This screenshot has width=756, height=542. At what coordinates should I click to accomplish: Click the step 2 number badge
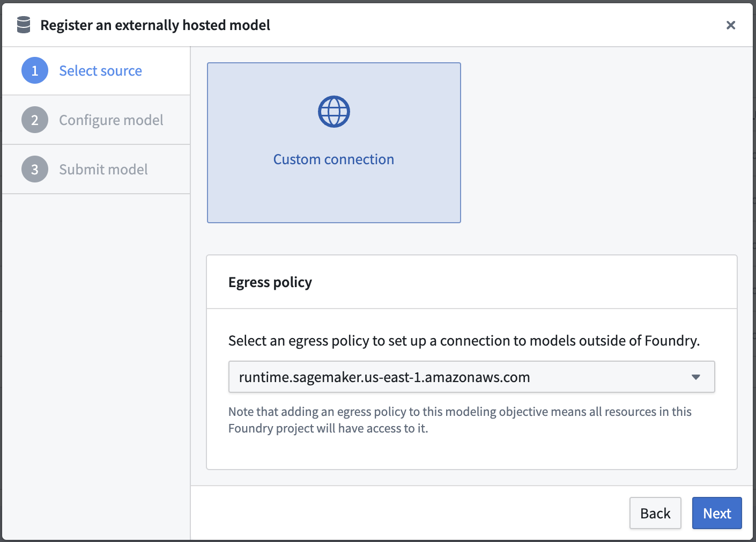(x=35, y=120)
